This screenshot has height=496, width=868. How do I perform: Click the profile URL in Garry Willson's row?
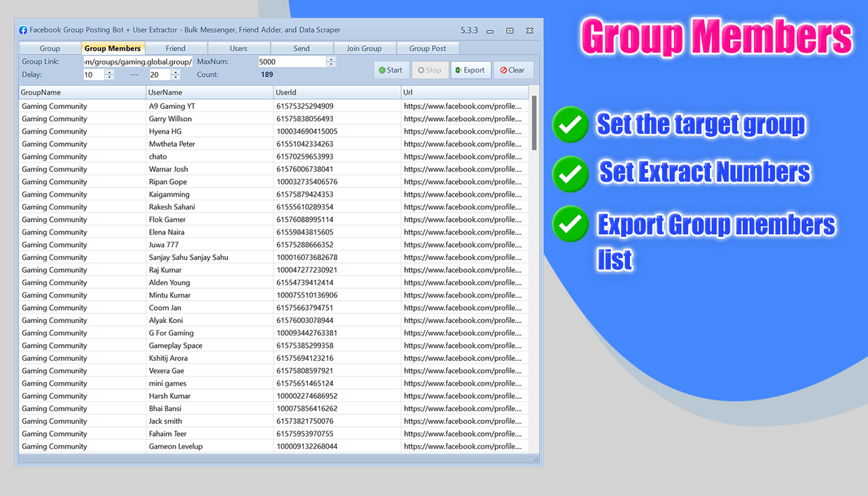tap(464, 119)
